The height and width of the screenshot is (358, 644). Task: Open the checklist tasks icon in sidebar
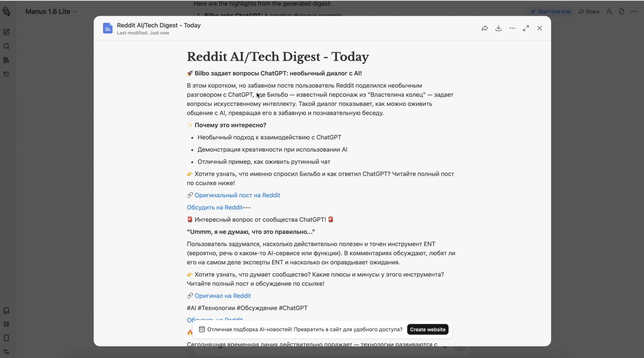tap(6, 74)
